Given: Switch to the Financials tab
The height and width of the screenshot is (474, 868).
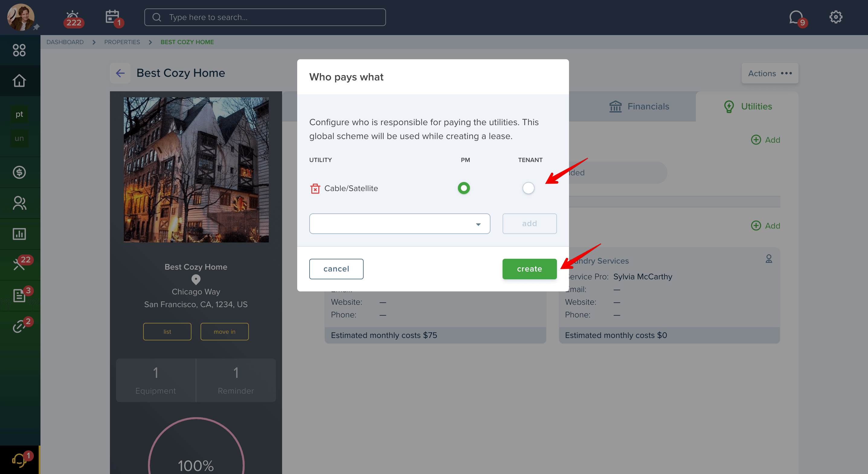Looking at the screenshot, I should (x=639, y=106).
